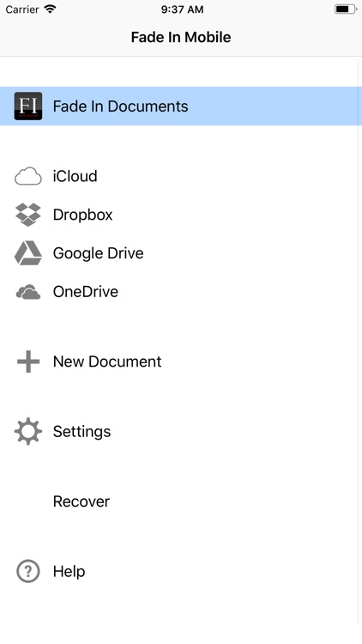Open the Google Drive label
The image size is (362, 644).
98,253
